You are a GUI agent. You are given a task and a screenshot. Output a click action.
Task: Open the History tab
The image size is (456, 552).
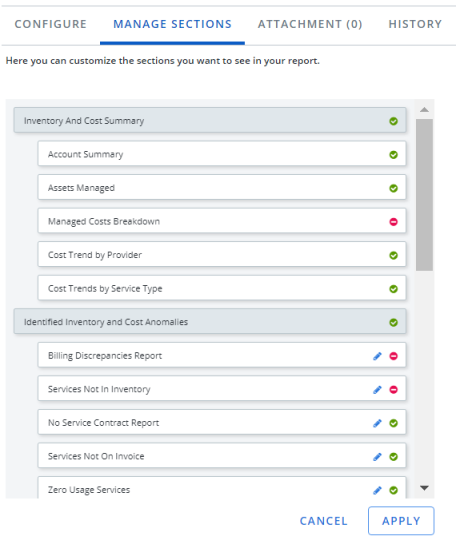click(415, 24)
